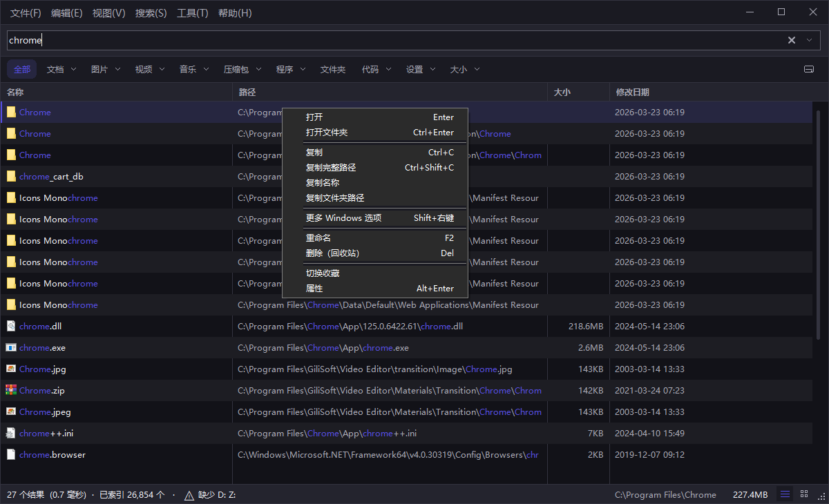The width and height of the screenshot is (829, 504).
Task: Choose 复制完整路径 in the context menu
Action: click(x=375, y=168)
